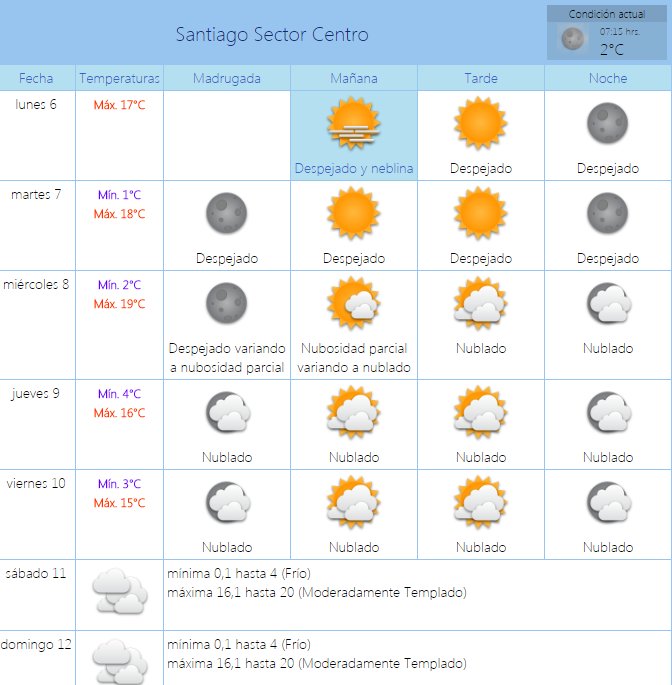This screenshot has width=672, height=685.
Task: Click the current condition moon icon
Action: point(573,39)
